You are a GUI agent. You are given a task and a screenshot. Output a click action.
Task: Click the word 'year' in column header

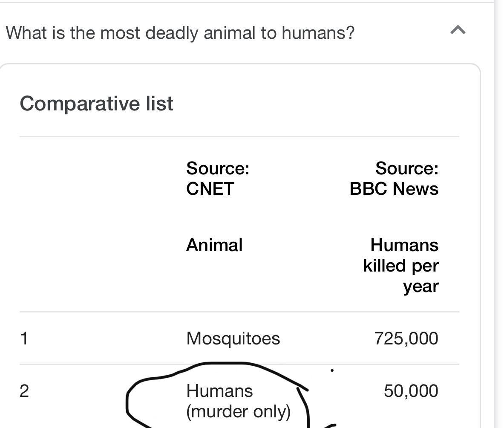tap(420, 286)
